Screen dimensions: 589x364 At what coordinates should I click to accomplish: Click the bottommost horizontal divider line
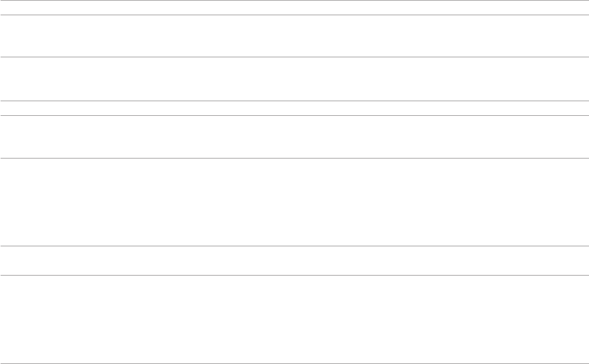tap(294, 363)
